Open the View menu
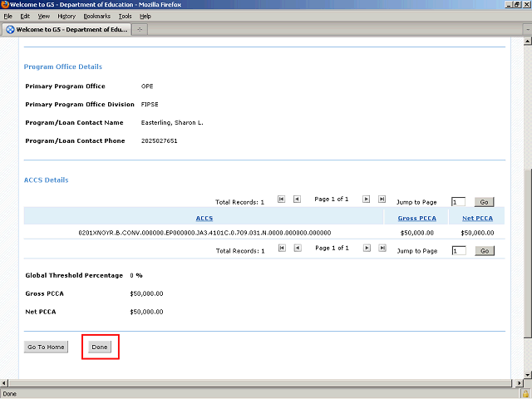532x399 pixels. pyautogui.click(x=44, y=17)
